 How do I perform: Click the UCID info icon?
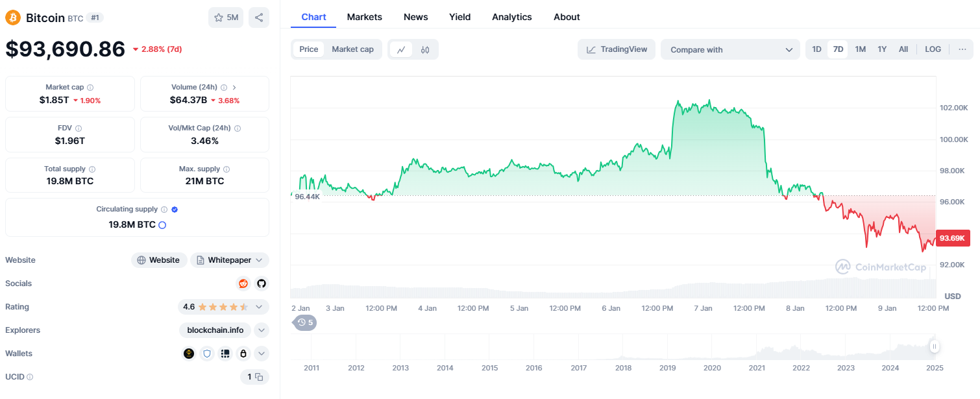pos(30,377)
